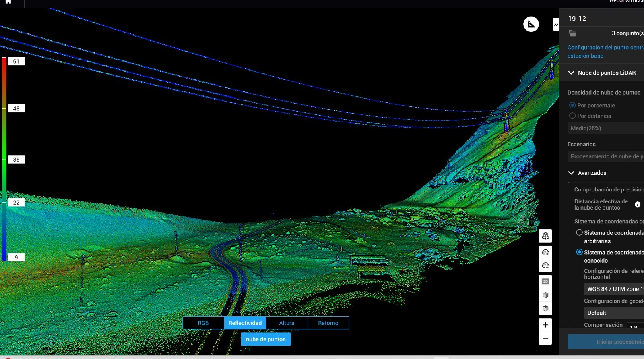Click the nube de puntos button
This screenshot has width=644, height=359.
pos(266,339)
